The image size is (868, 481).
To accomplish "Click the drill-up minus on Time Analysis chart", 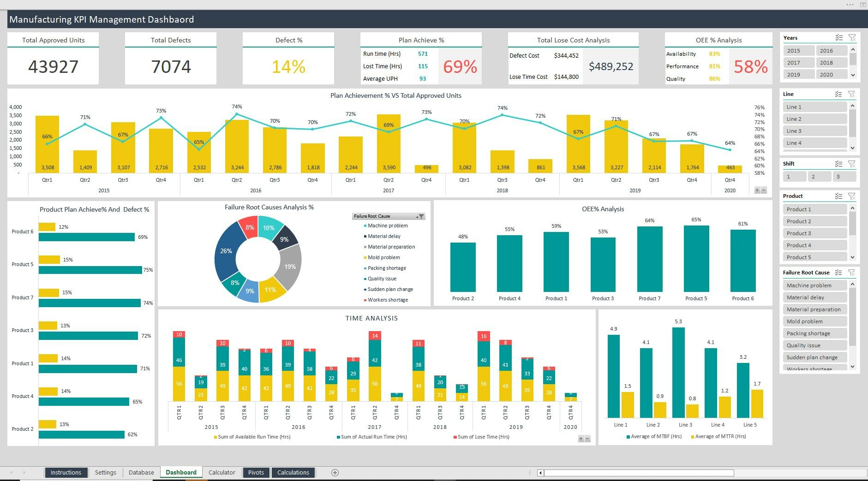I will click(x=587, y=439).
